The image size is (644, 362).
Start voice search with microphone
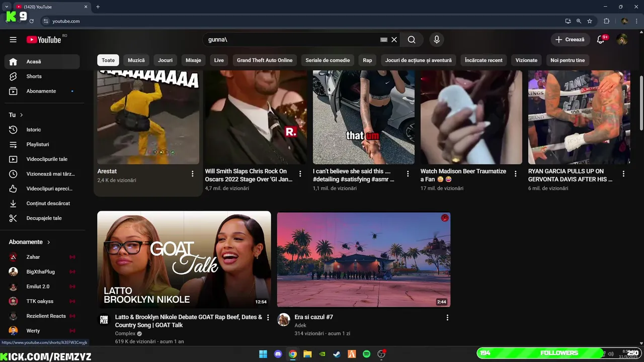pyautogui.click(x=437, y=40)
